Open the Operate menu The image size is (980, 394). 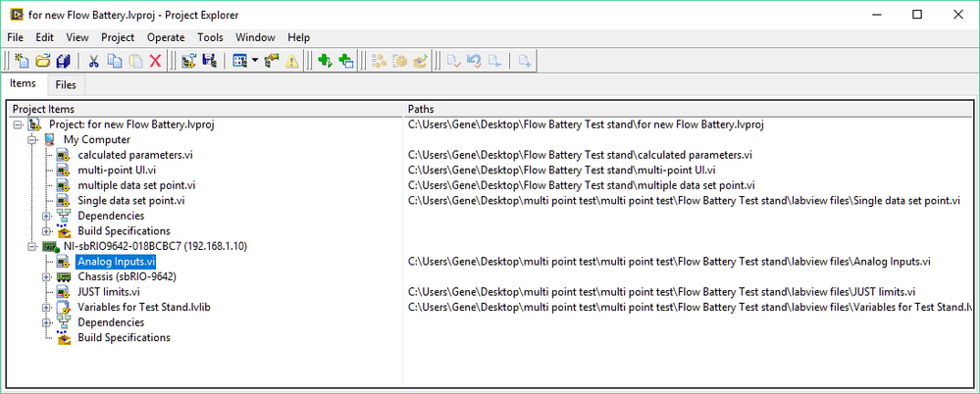(166, 37)
